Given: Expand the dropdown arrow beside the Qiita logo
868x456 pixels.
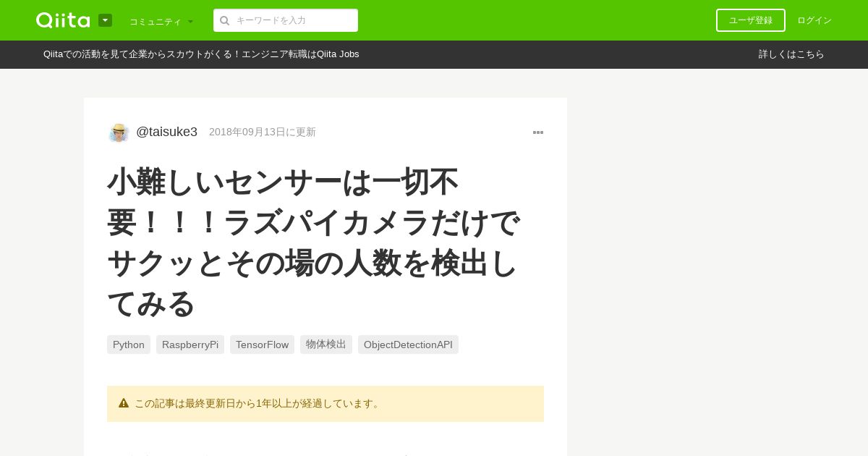Looking at the screenshot, I should [x=105, y=20].
